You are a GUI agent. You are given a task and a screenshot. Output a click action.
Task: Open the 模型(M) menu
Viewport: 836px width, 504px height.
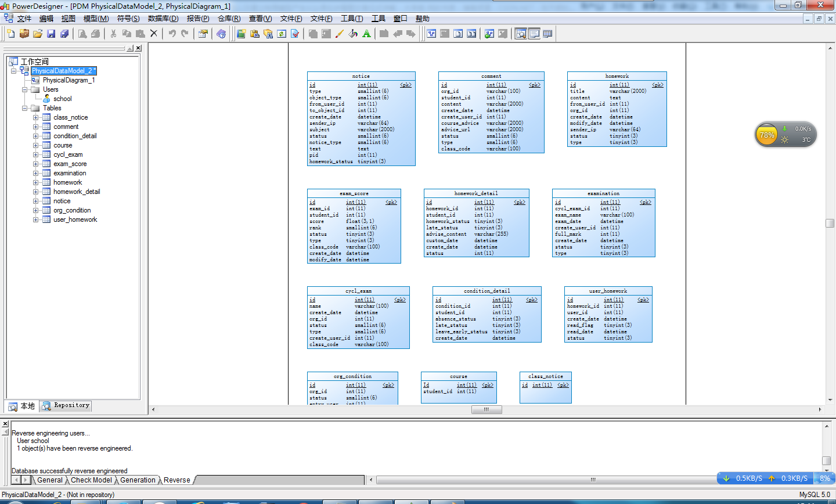[96, 19]
